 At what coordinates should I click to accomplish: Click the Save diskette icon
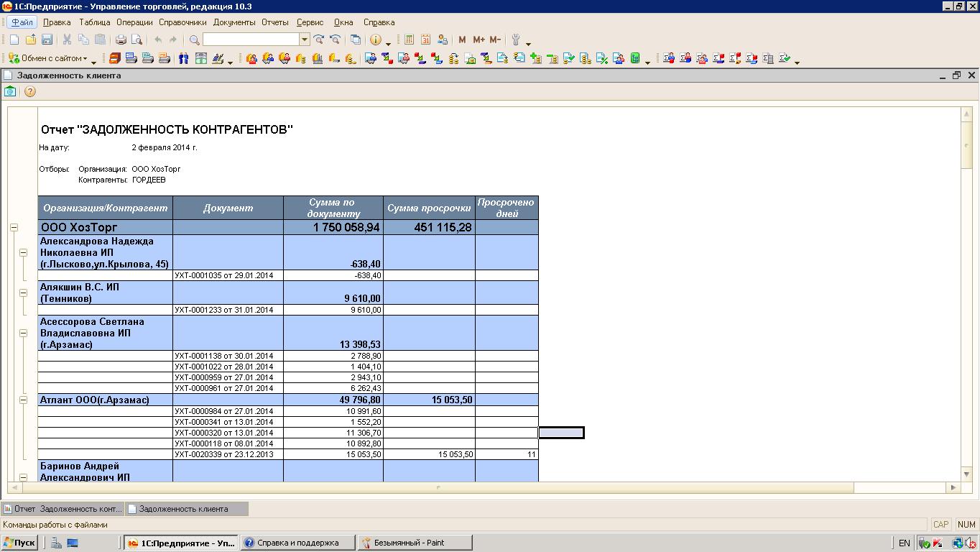[x=47, y=40]
